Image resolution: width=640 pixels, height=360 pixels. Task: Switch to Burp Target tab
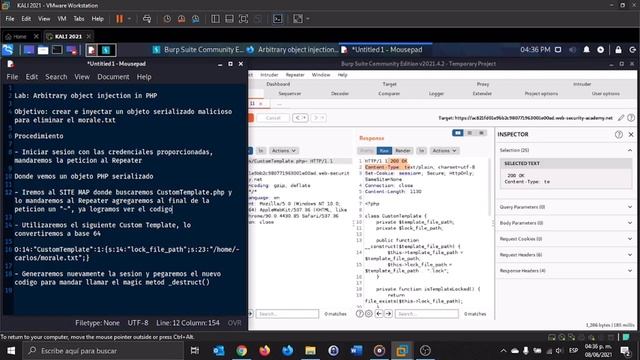389,84
